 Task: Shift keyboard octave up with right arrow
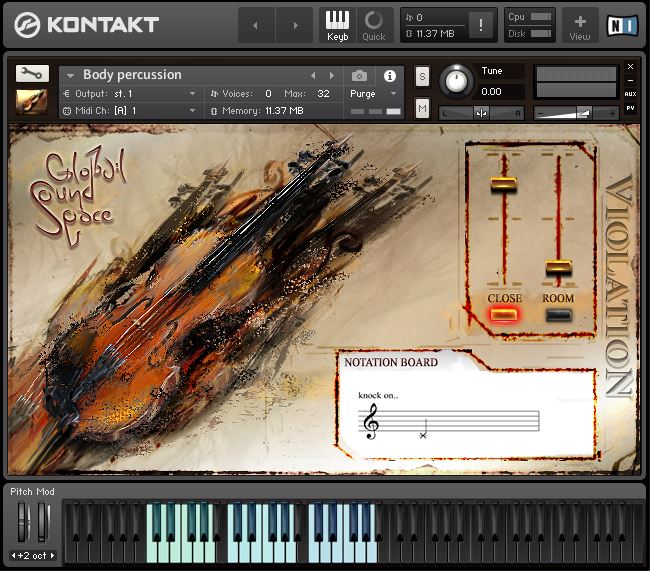[52, 555]
